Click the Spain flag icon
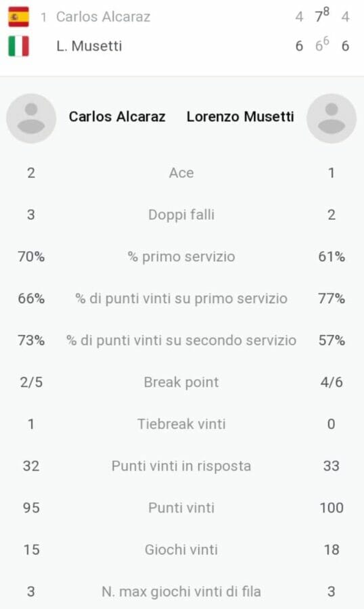Image resolution: width=364 pixels, height=609 pixels. point(19,17)
